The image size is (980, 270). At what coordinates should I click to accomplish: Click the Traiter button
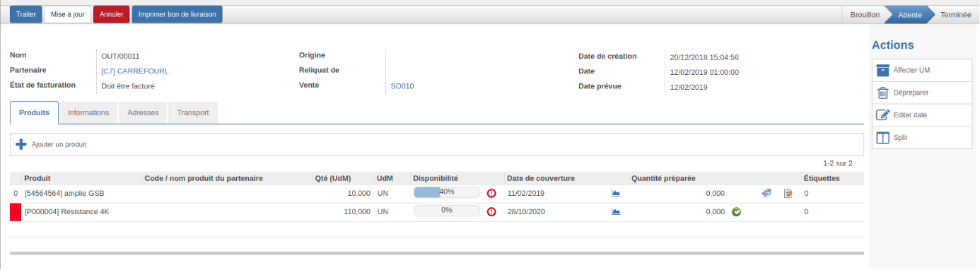(25, 14)
